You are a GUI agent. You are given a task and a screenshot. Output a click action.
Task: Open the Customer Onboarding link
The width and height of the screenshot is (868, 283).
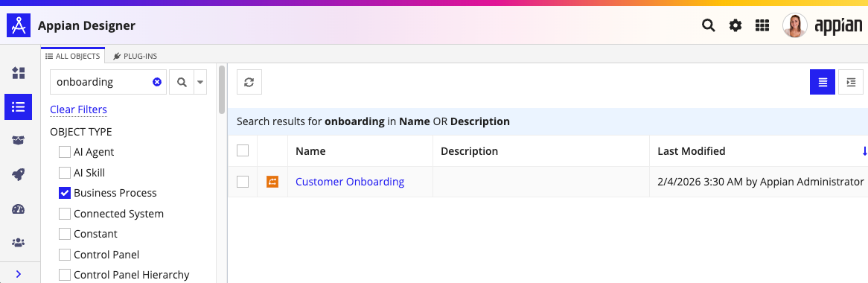coord(350,182)
